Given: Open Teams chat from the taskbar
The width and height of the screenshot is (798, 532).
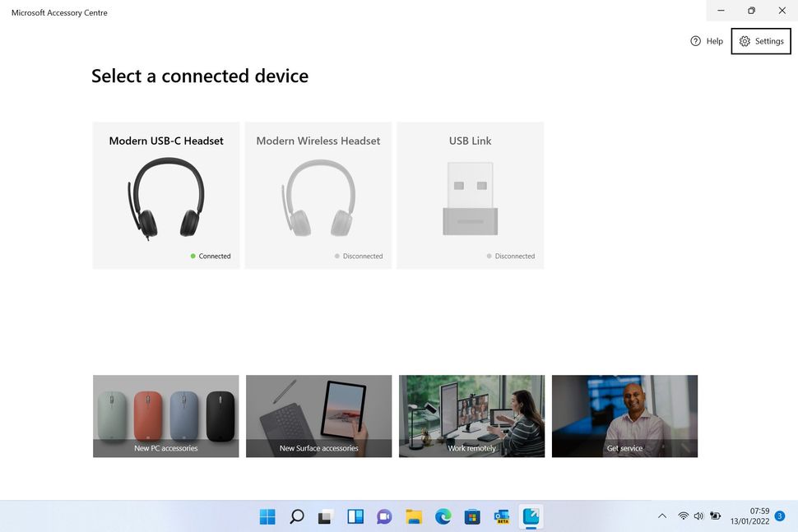Looking at the screenshot, I should [383, 516].
